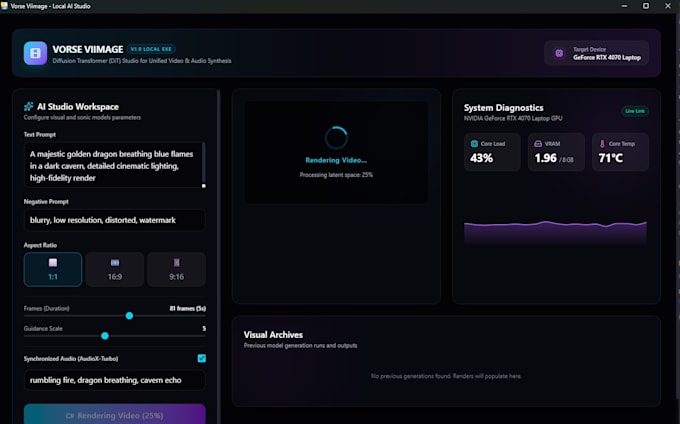Click the Negative Prompt field

pos(114,220)
